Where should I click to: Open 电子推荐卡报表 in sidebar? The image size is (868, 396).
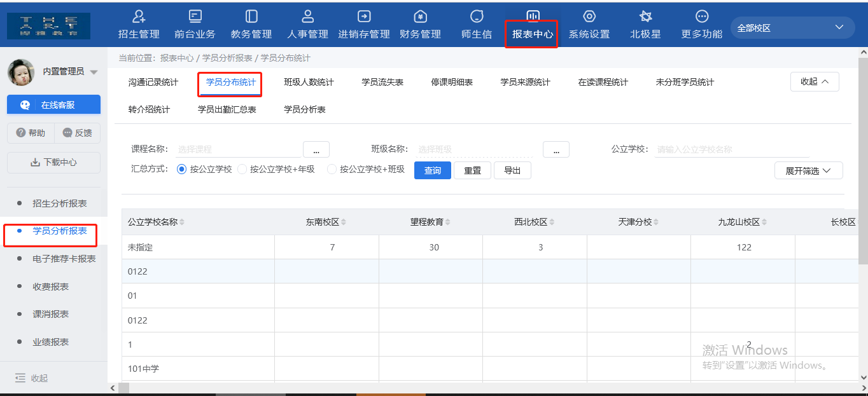(64, 259)
